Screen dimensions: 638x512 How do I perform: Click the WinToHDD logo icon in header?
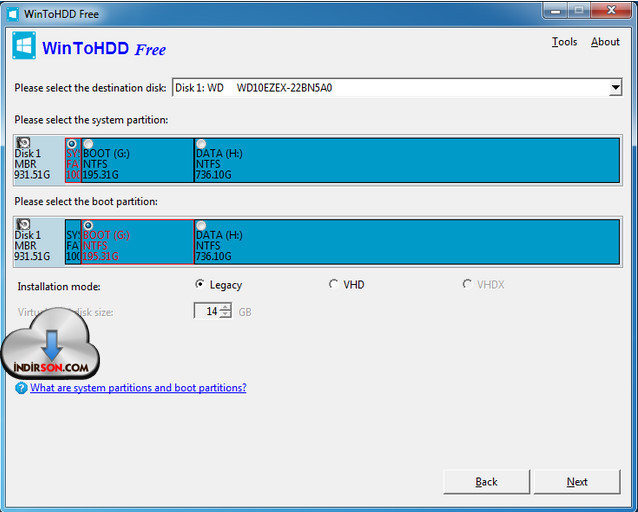(24, 46)
